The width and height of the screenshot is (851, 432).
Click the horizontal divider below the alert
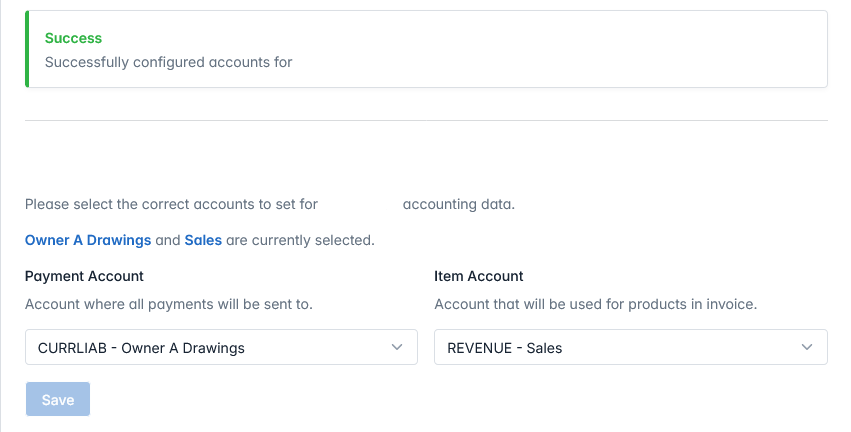[x=426, y=121]
